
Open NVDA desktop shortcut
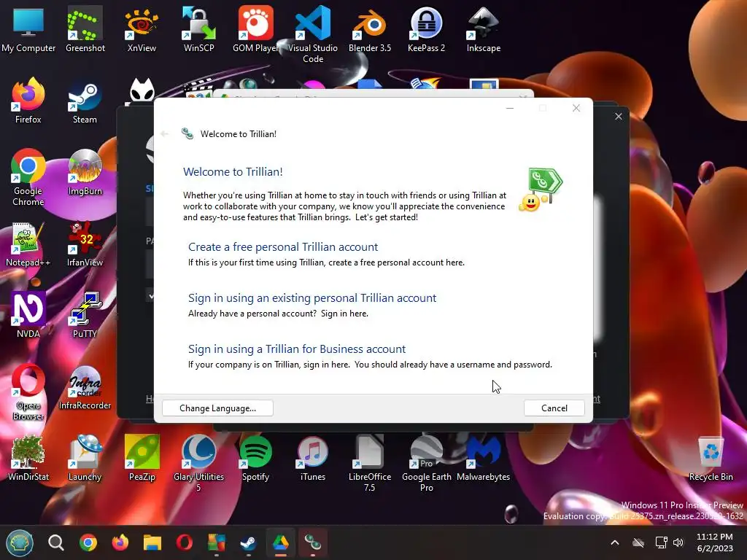(x=28, y=315)
